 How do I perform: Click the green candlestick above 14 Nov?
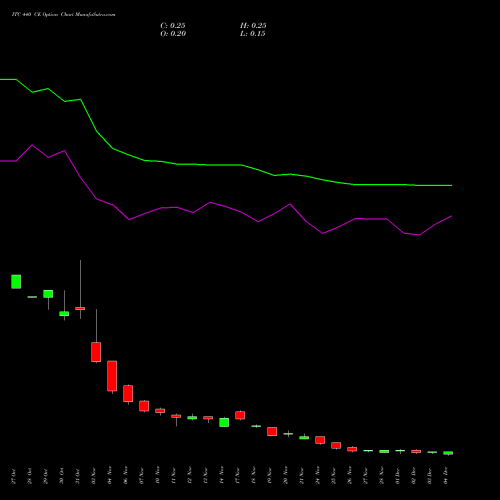[224, 422]
